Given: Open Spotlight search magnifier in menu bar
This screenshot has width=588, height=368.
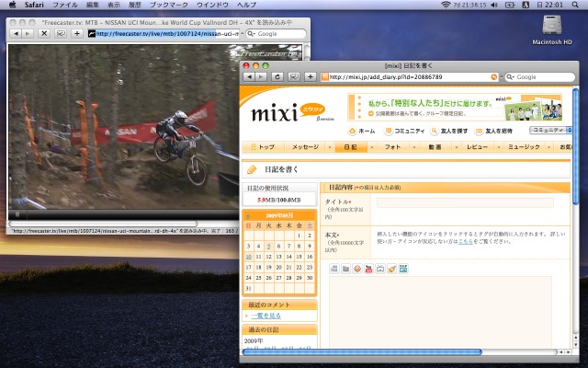Looking at the screenshot, I should click(x=575, y=5).
